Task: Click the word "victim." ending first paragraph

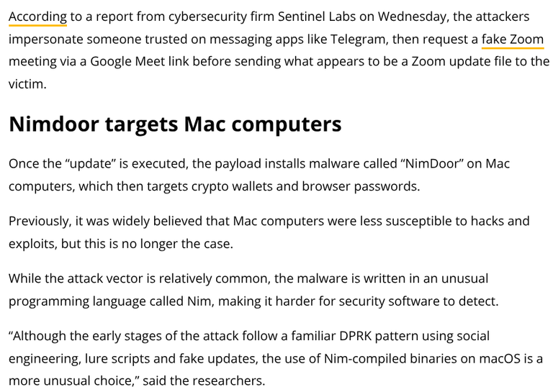Action: click(27, 84)
